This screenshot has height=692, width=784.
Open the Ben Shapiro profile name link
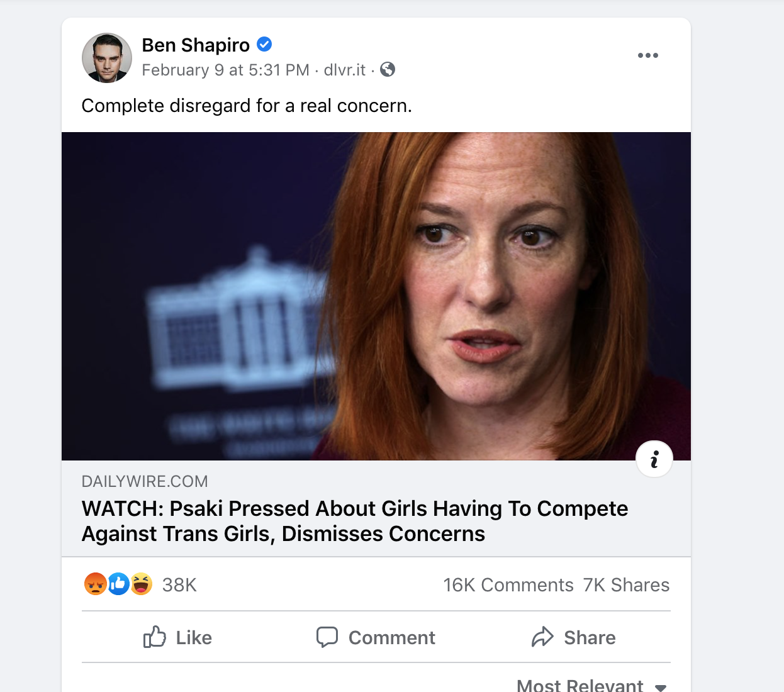coord(196,45)
